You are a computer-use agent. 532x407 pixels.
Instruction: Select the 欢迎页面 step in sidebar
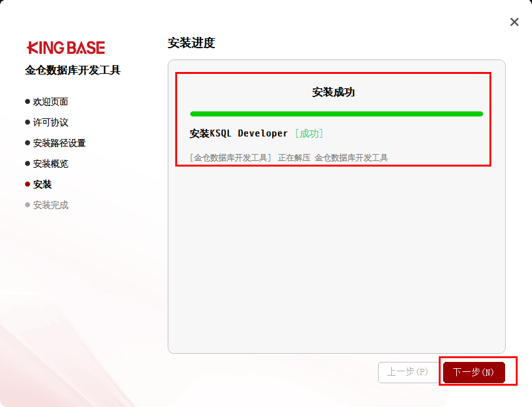coord(51,101)
